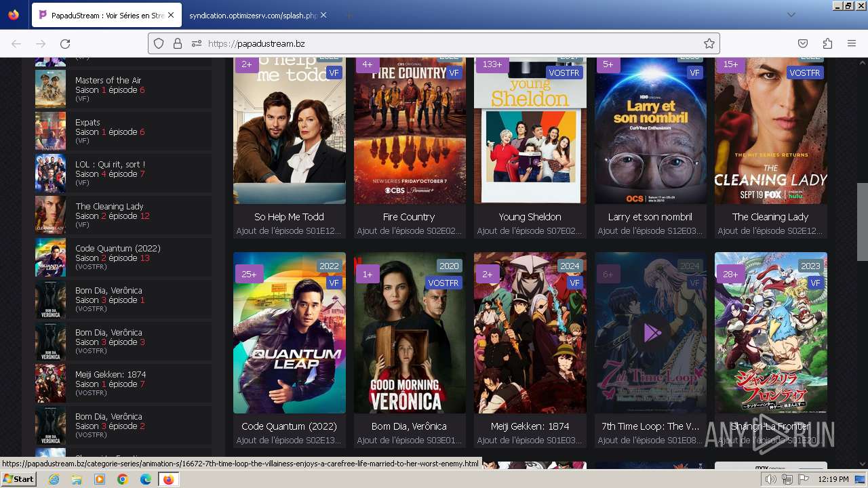Image resolution: width=868 pixels, height=488 pixels.
Task: Open the Extensions puzzle icon
Action: click(827, 43)
